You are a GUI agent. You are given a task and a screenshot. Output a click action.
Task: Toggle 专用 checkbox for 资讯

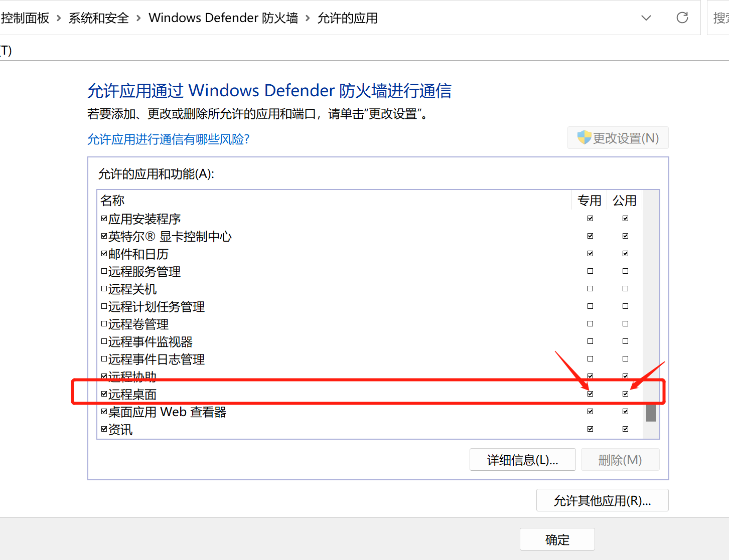pos(590,429)
